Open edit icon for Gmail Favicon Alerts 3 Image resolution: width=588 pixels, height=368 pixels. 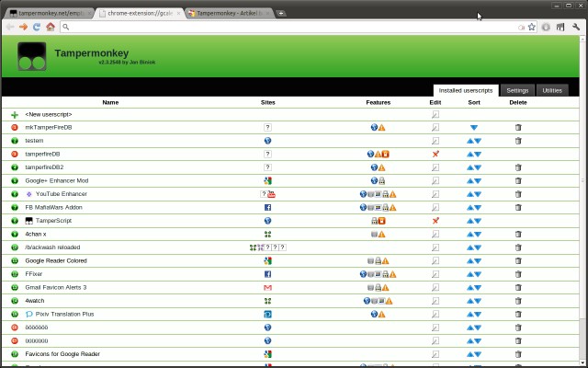[435, 287]
